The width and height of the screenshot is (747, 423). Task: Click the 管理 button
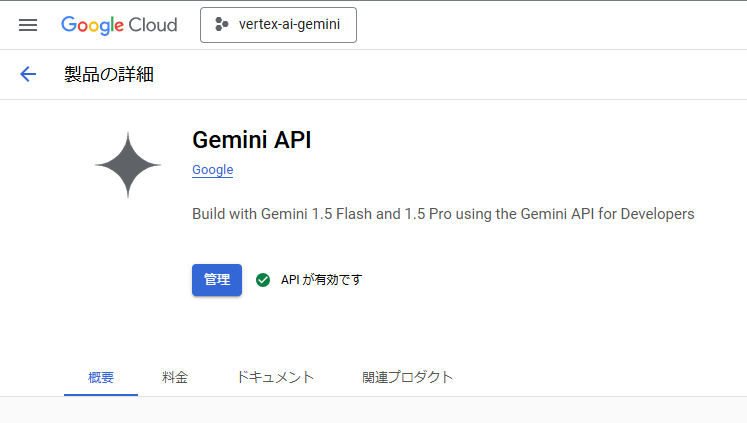(217, 280)
